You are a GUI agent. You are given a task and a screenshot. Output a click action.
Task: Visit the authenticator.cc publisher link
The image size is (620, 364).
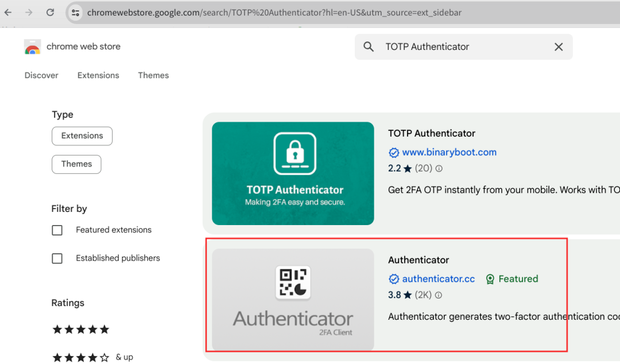click(x=438, y=279)
